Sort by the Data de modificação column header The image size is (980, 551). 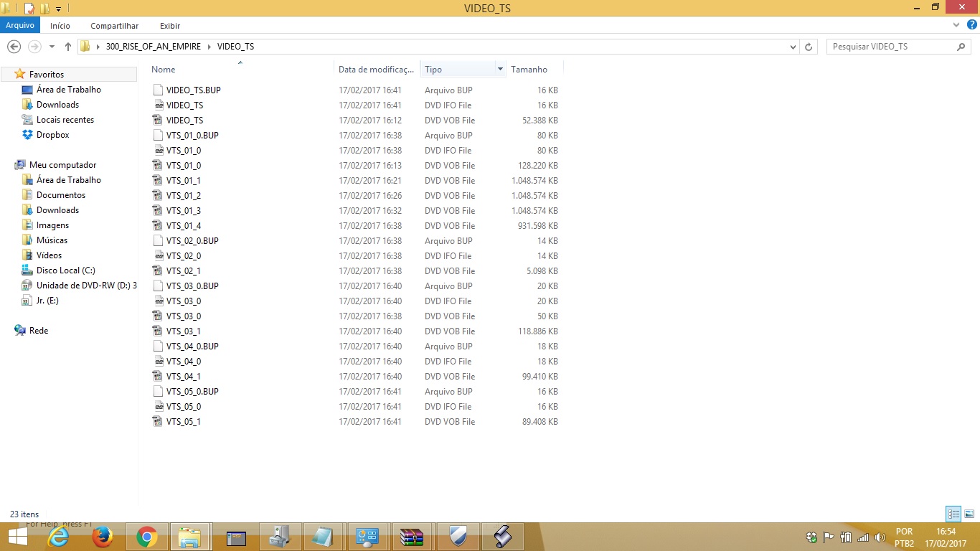tap(377, 70)
